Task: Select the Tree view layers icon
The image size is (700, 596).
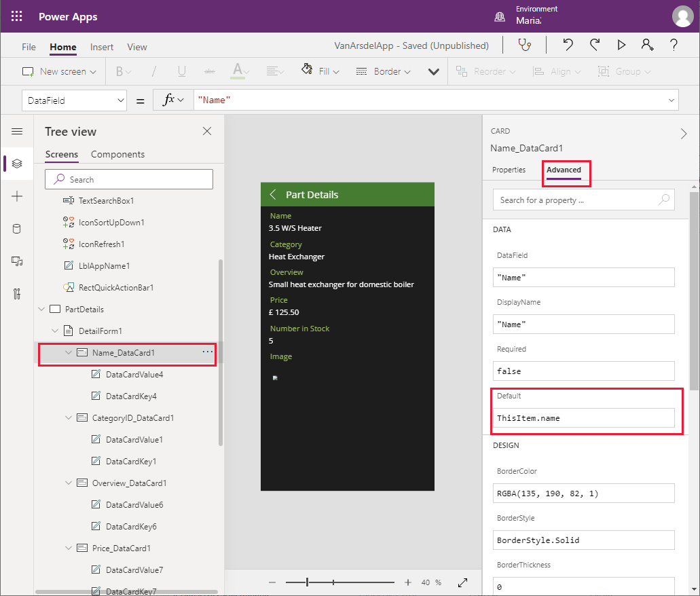Action: coord(17,164)
